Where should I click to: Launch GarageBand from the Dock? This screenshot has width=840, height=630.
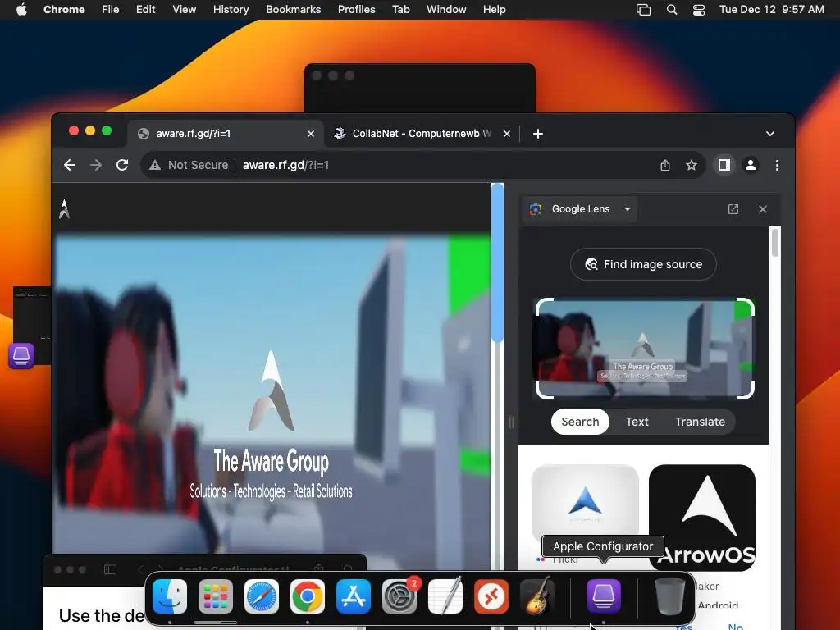537,596
